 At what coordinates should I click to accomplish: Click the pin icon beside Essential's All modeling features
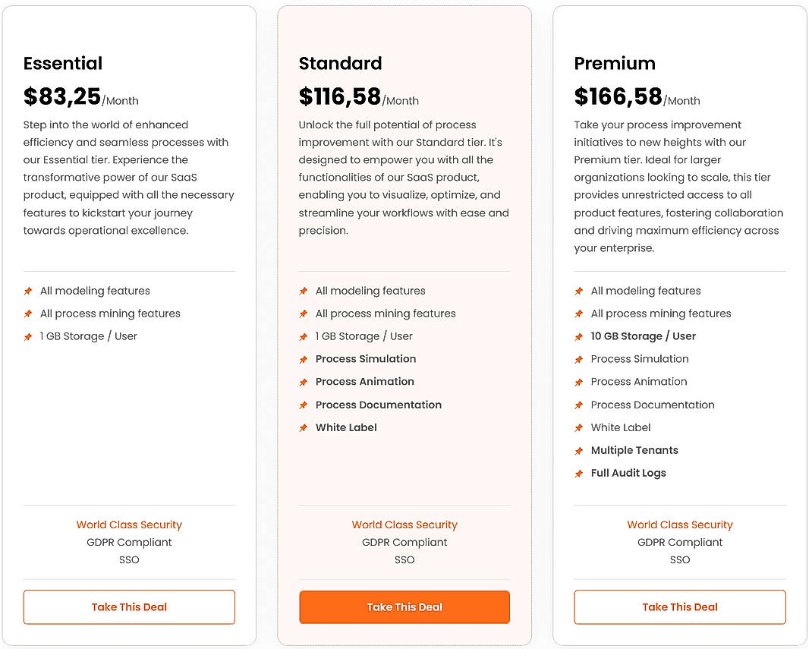[28, 291]
